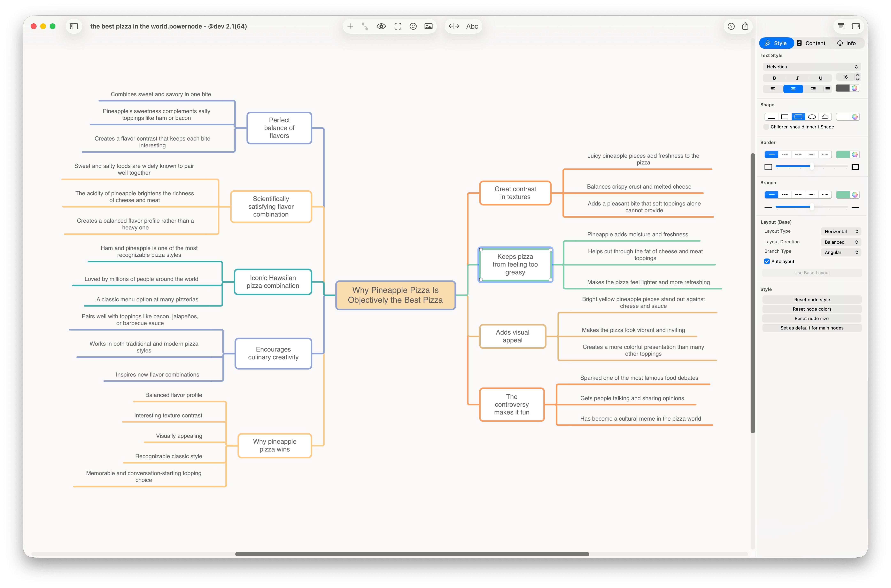The width and height of the screenshot is (891, 588).
Task: Activate the fullscreen selection icon
Action: (397, 26)
